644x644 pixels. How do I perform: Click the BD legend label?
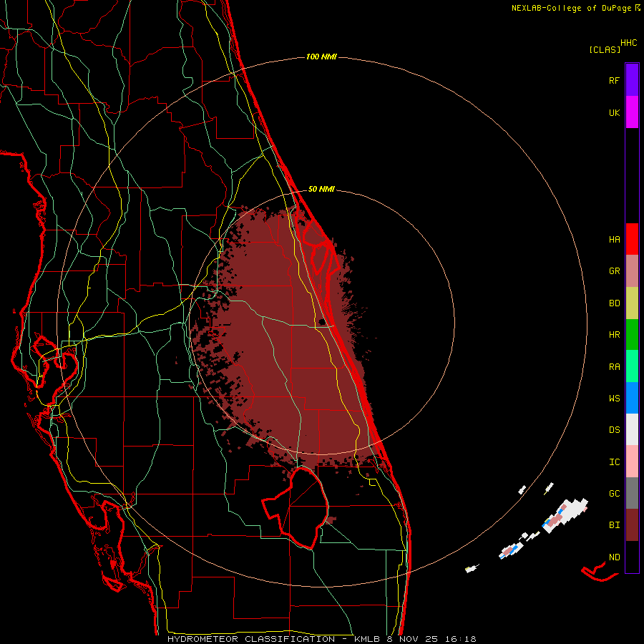click(x=614, y=303)
